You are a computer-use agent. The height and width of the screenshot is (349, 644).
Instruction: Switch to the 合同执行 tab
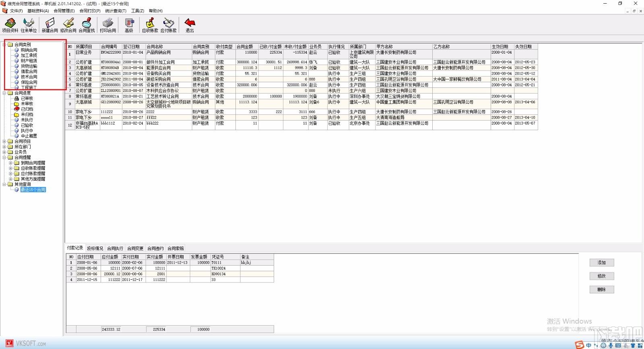115,248
